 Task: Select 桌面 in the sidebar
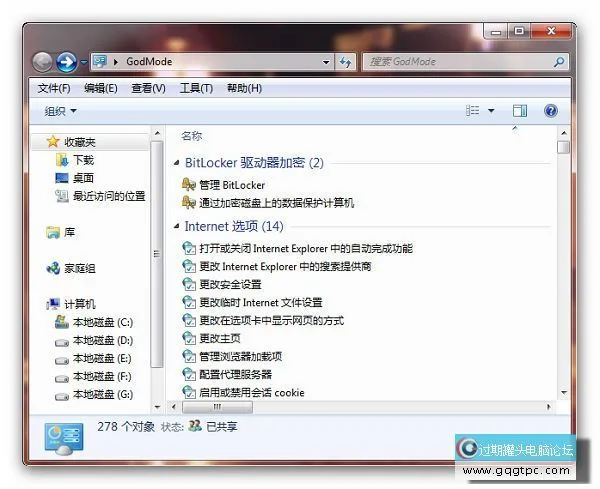point(83,178)
